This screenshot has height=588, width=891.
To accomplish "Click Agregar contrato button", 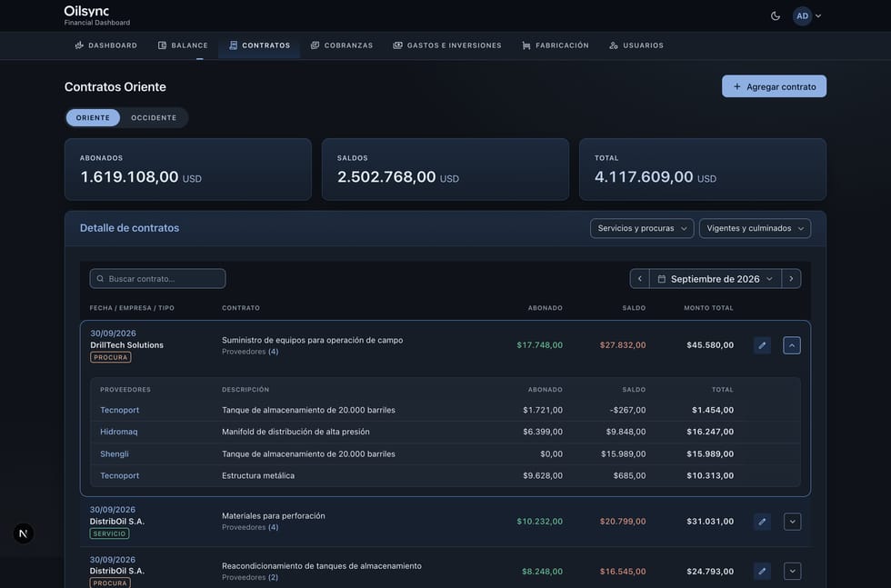I will 774,86.
